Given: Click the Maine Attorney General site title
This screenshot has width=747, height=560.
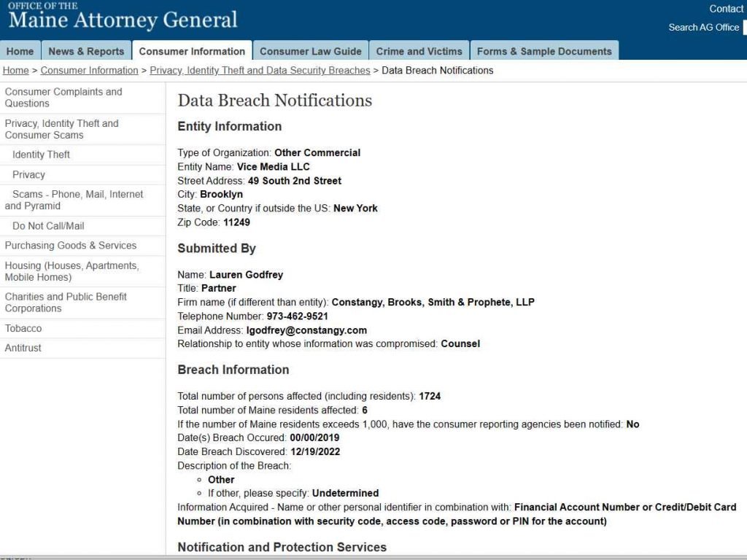Looking at the screenshot, I should [x=123, y=20].
